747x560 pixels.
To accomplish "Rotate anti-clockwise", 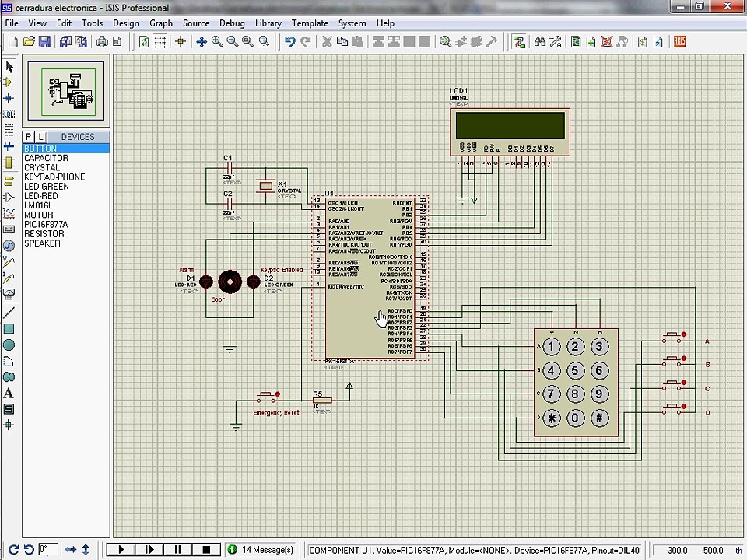I will point(29,550).
